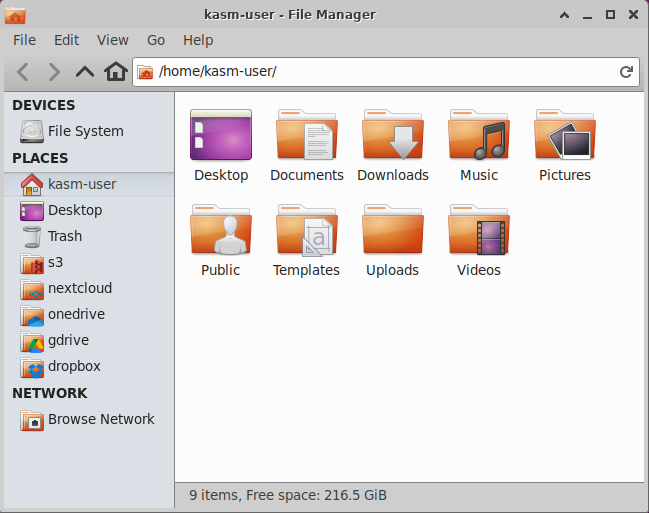
Task: Open gdrive in the Places sidebar
Action: [x=70, y=340]
